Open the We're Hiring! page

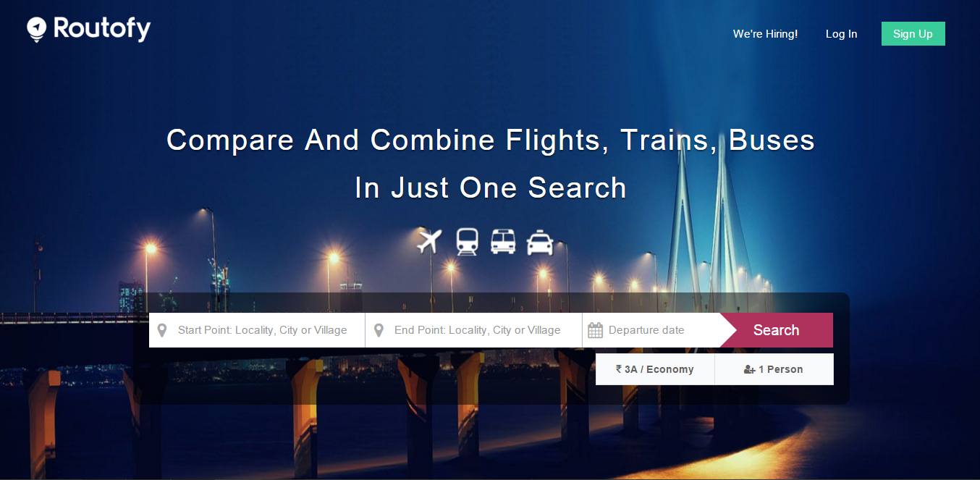[x=765, y=34]
